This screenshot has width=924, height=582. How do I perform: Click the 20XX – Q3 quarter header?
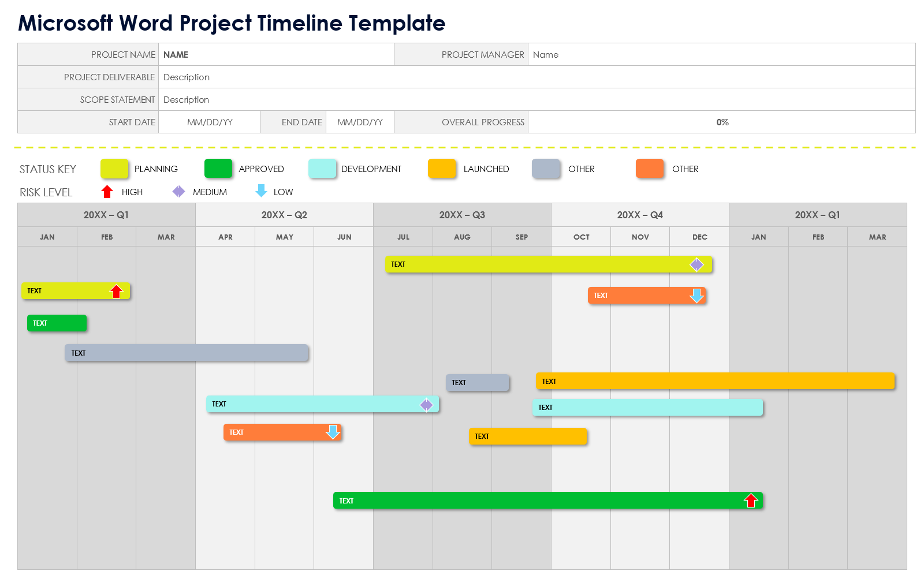462,215
